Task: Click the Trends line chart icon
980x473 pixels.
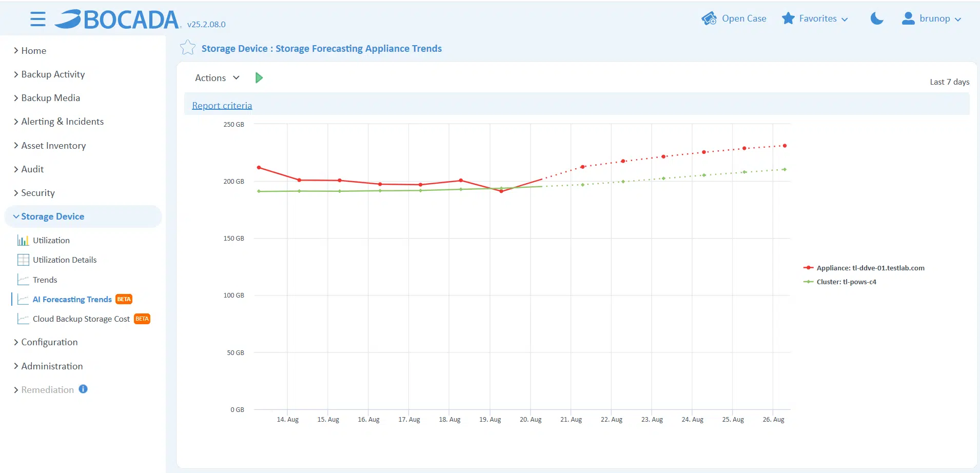Action: (23, 280)
